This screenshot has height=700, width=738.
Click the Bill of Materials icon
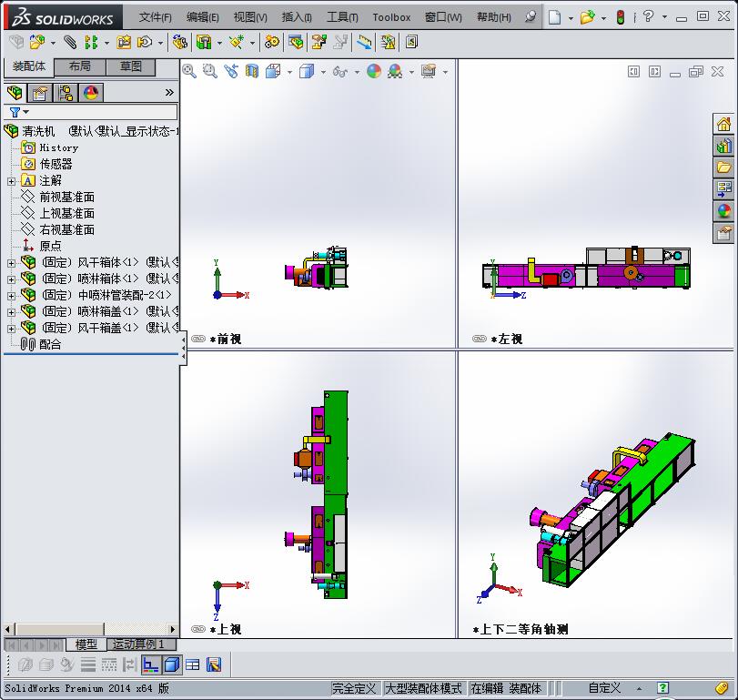tap(296, 43)
